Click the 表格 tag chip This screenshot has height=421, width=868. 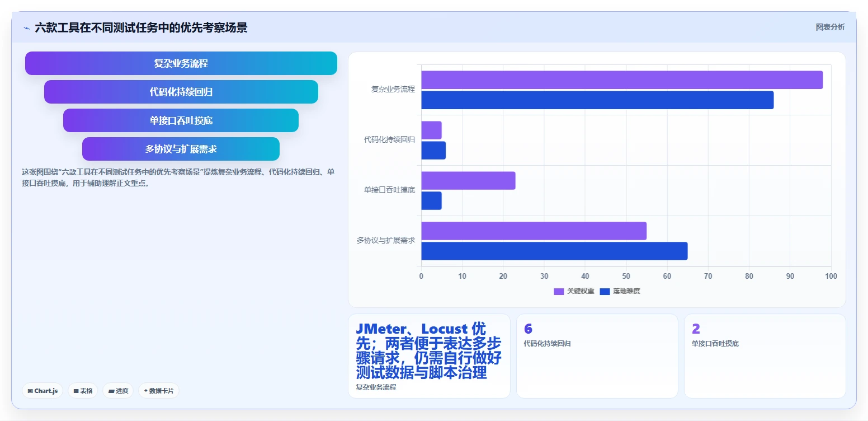pyautogui.click(x=83, y=391)
